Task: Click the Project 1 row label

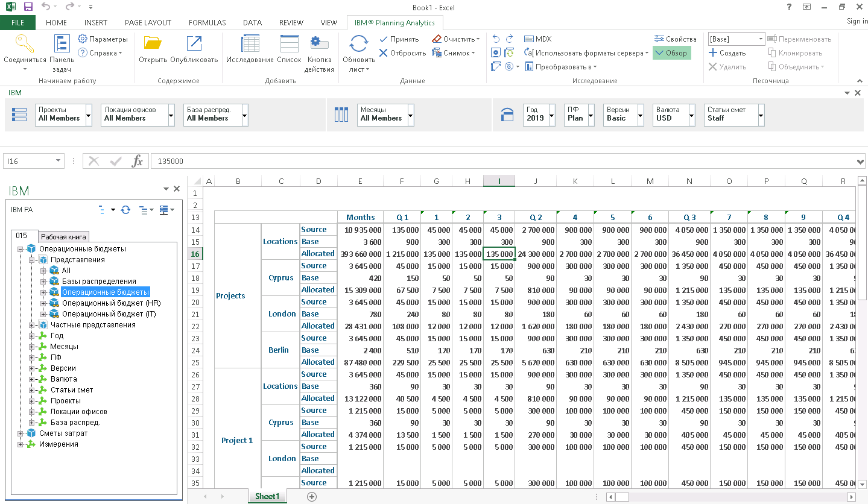Action: (238, 440)
